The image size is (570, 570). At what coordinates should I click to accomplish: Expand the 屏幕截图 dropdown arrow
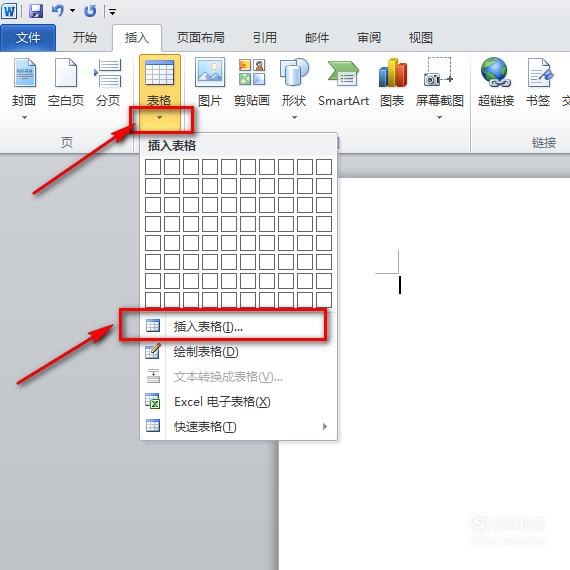click(439, 117)
